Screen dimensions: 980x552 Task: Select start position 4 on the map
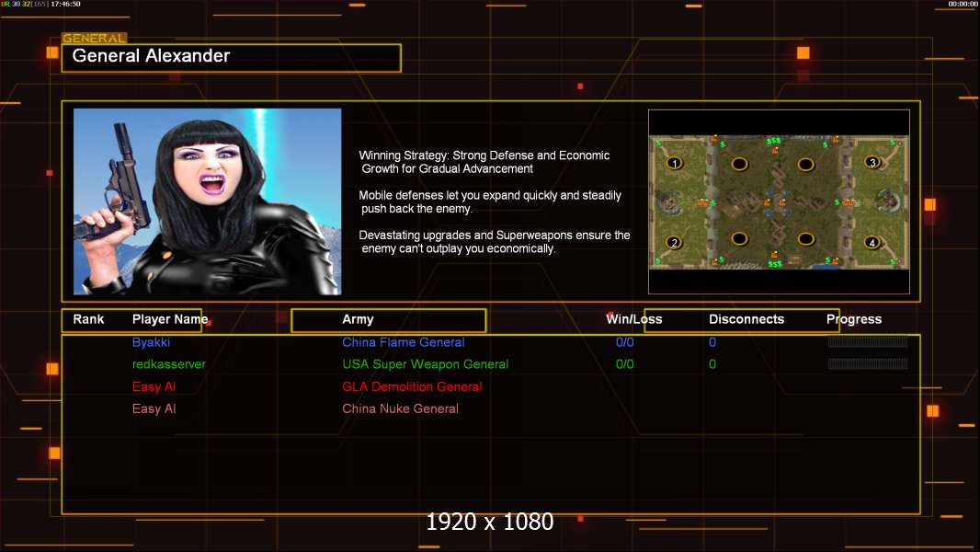pos(872,243)
